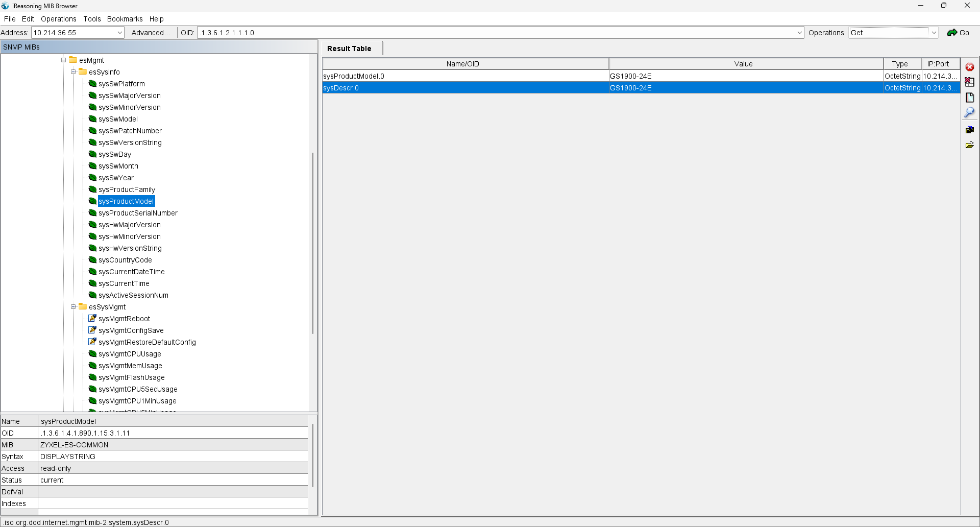Select sysProductSerialNumber tree node
Image resolution: width=980 pixels, height=527 pixels.
tap(138, 213)
